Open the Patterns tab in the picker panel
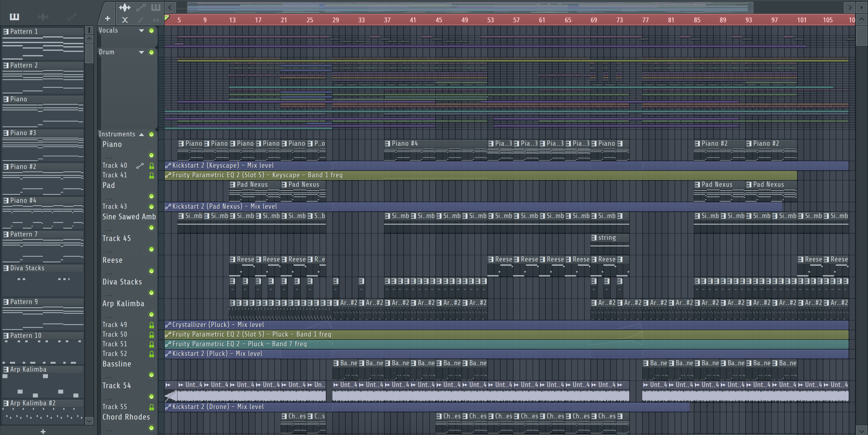The height and width of the screenshot is (435, 868). click(14, 16)
